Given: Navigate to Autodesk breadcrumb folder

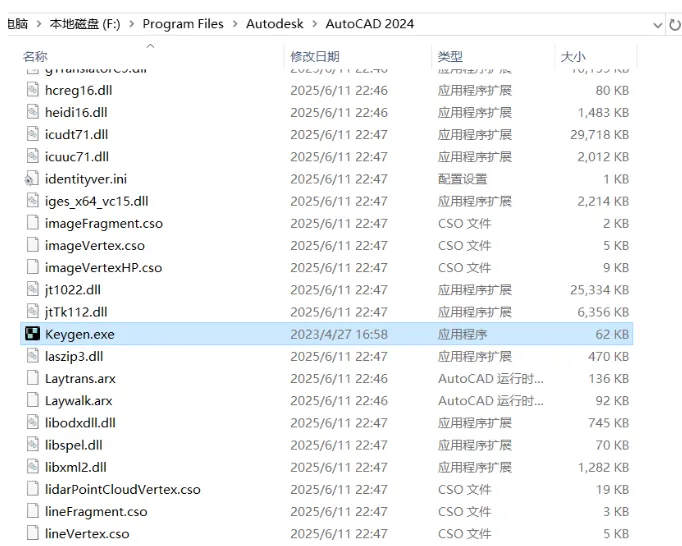Looking at the screenshot, I should pyautogui.click(x=275, y=24).
